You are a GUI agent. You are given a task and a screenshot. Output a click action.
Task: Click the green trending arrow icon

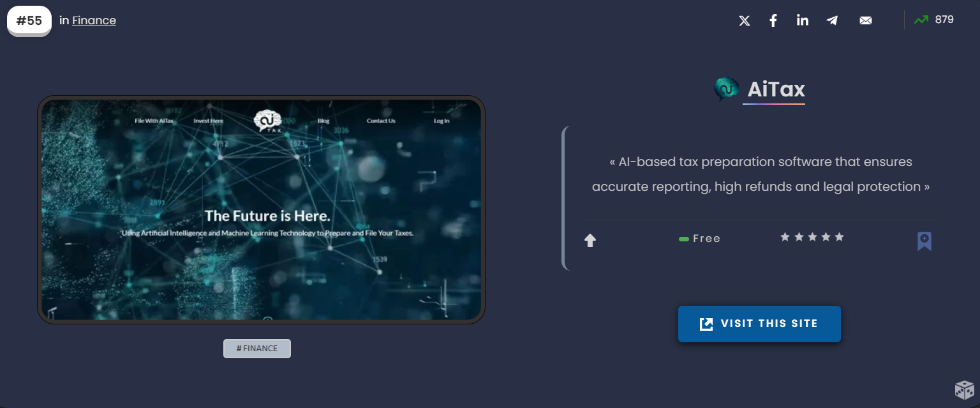click(x=921, y=20)
